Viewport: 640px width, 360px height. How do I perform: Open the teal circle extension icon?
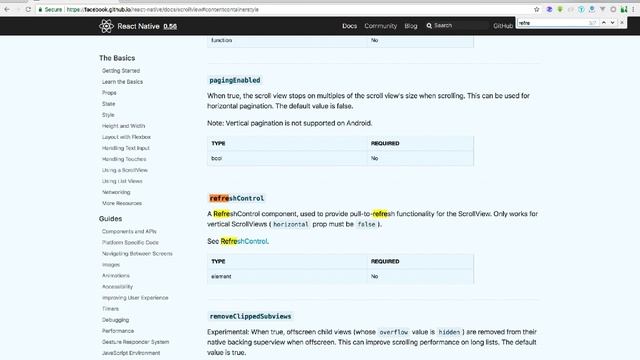coord(581,9)
